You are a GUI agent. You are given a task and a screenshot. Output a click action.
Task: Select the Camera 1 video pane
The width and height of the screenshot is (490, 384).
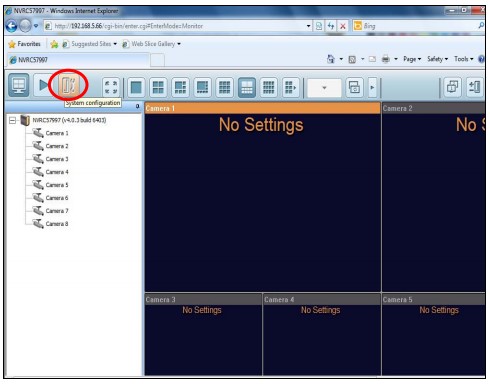point(263,197)
